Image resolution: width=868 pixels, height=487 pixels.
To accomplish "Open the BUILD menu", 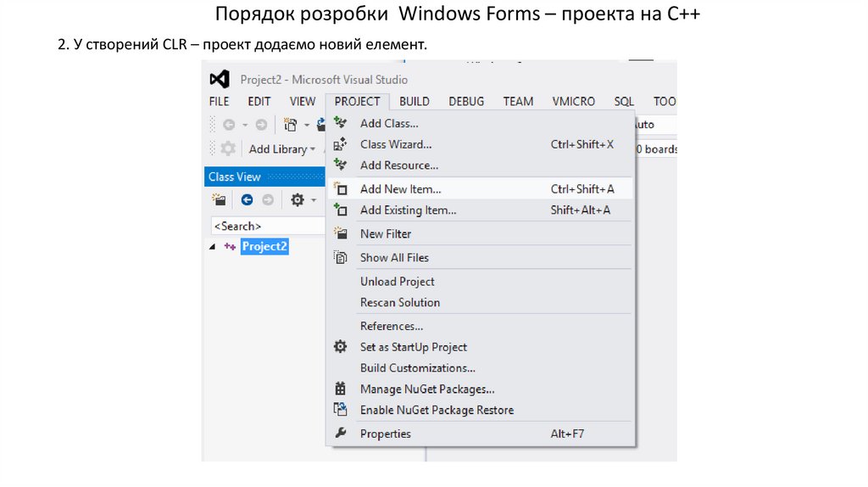I will 415,102.
